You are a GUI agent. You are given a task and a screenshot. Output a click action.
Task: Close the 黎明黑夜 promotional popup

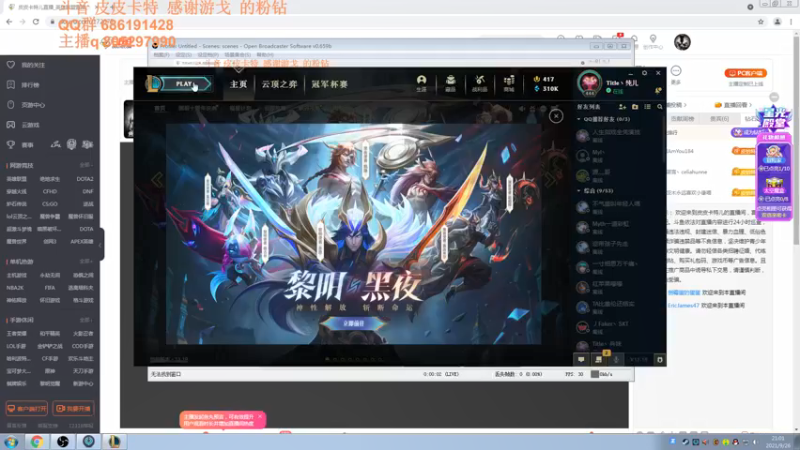tap(556, 116)
